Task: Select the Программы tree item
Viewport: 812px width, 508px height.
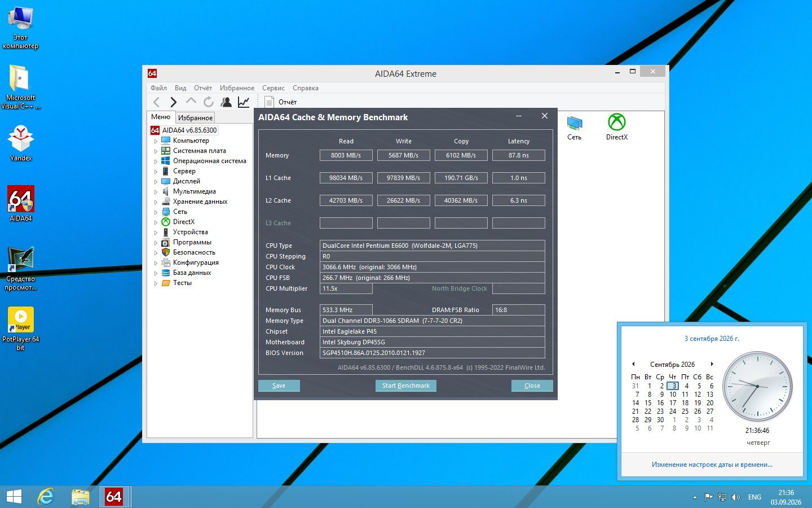Action: tap(192, 243)
